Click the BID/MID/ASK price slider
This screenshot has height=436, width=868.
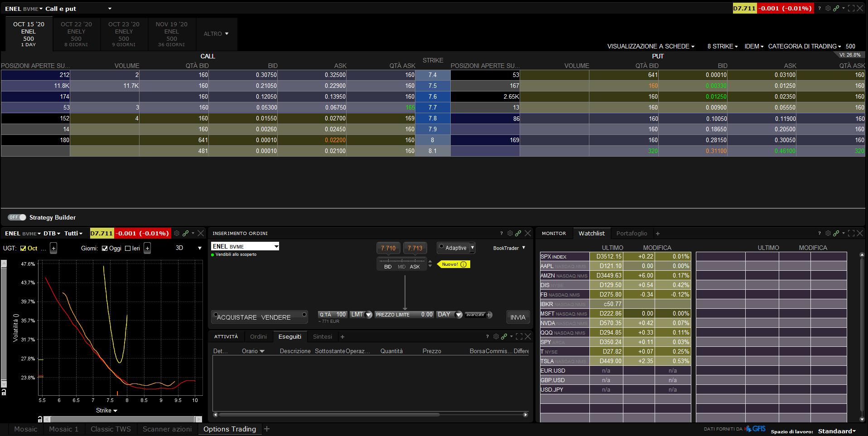click(402, 264)
